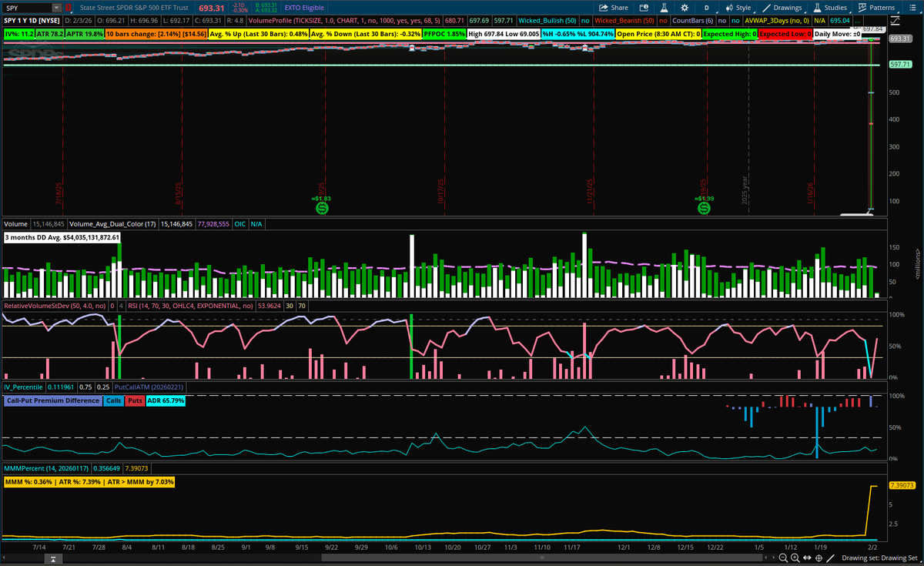The height and width of the screenshot is (566, 924).
Task: Click the red clipboard link icon beside symbol
Action: coord(69,8)
